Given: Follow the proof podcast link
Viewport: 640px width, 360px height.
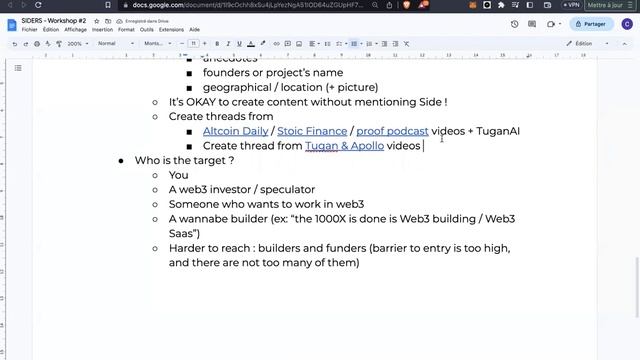Looking at the screenshot, I should tap(392, 131).
